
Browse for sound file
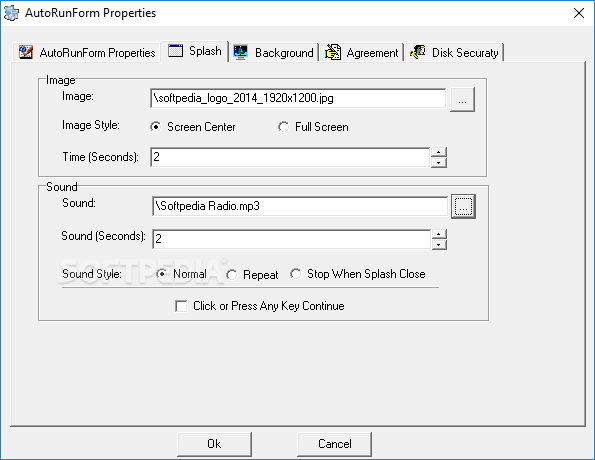coord(463,206)
